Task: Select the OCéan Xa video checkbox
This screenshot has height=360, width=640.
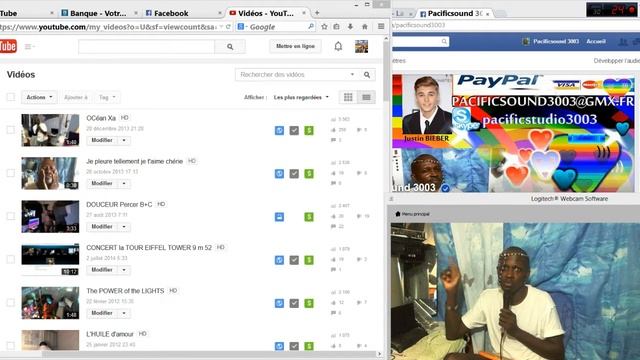Action: pyautogui.click(x=11, y=130)
